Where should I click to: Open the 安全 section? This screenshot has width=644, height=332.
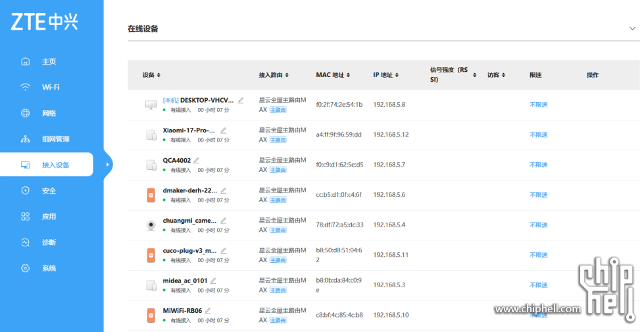[49, 190]
